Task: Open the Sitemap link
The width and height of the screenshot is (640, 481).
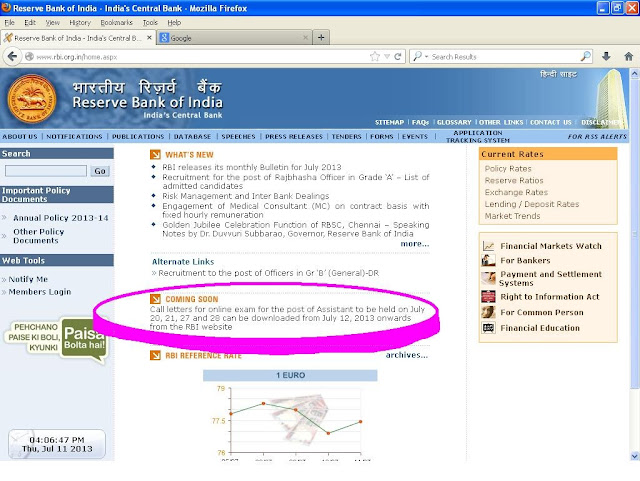Action: (x=389, y=122)
